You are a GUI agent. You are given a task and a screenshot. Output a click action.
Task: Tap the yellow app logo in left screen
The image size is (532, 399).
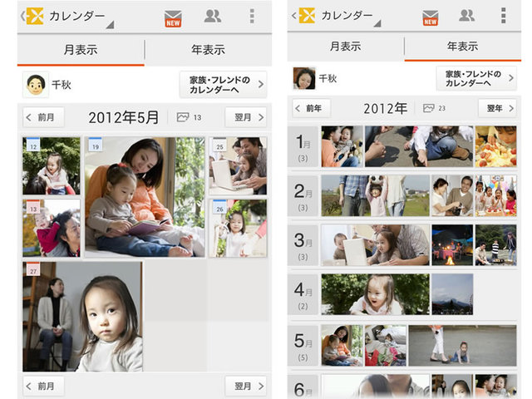point(35,16)
